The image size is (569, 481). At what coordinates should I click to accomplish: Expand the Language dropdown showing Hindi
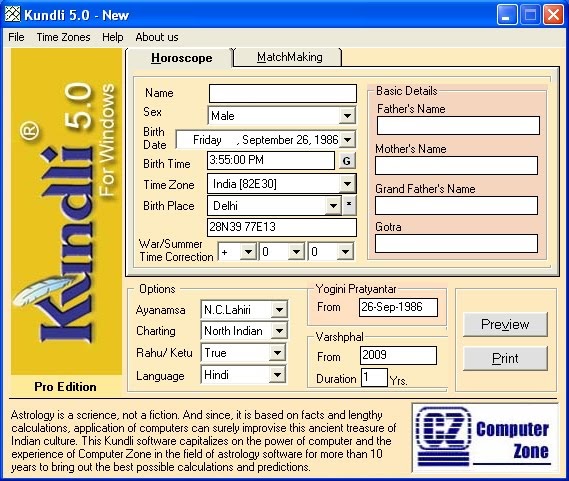pos(277,374)
